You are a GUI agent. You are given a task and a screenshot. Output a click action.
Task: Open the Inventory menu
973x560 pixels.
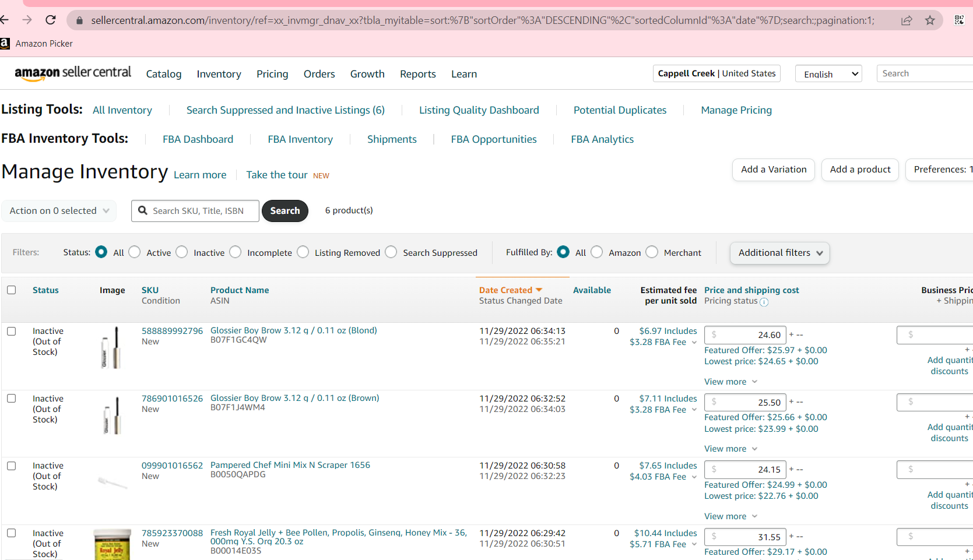pos(219,74)
